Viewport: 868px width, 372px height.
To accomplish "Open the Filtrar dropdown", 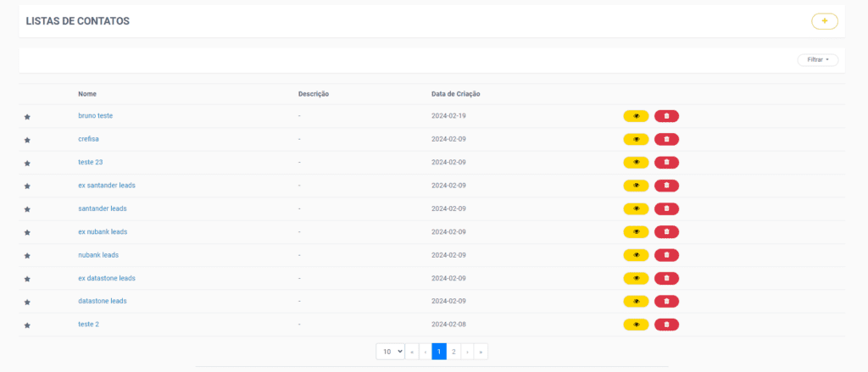I will (x=818, y=60).
